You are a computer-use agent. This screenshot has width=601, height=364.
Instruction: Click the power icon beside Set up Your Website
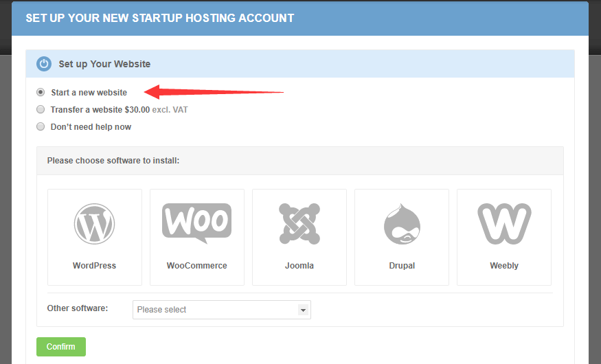pyautogui.click(x=44, y=64)
